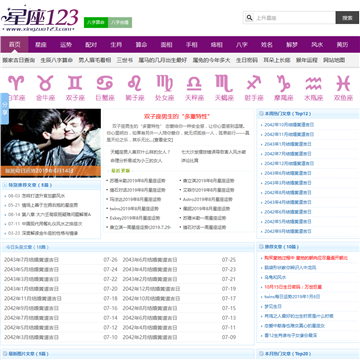Select the 首页 home nav tab
Screen dimensions: 360x360
coord(14,45)
